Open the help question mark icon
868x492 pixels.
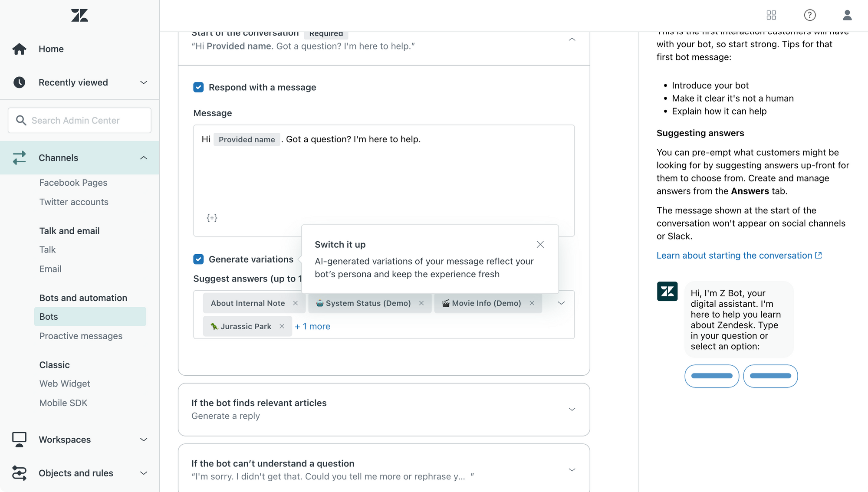(809, 16)
